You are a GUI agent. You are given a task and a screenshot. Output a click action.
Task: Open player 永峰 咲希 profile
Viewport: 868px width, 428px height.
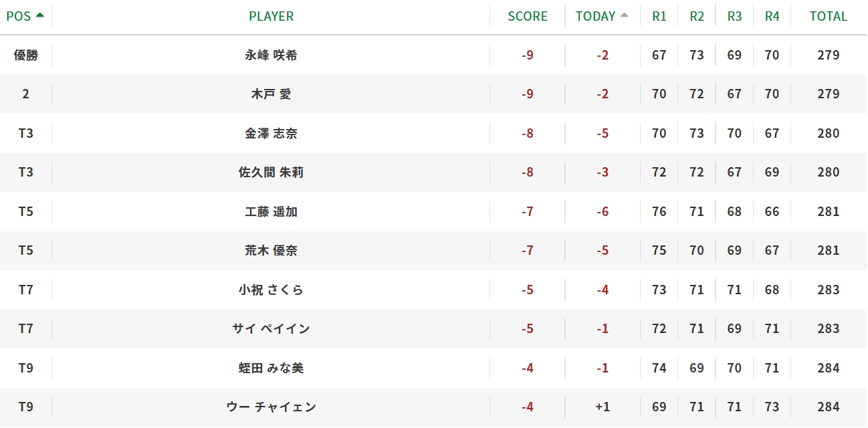tap(271, 55)
